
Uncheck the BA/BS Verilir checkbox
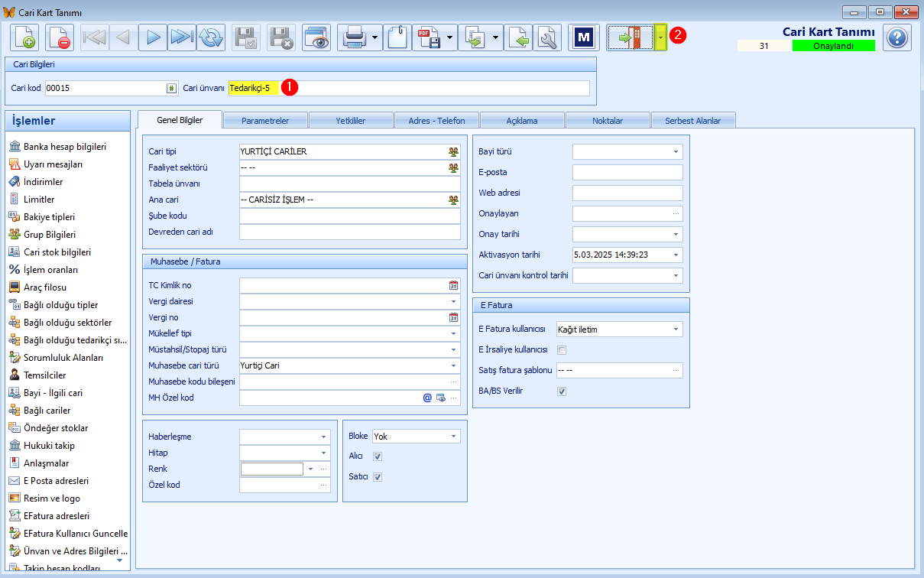[x=562, y=391]
